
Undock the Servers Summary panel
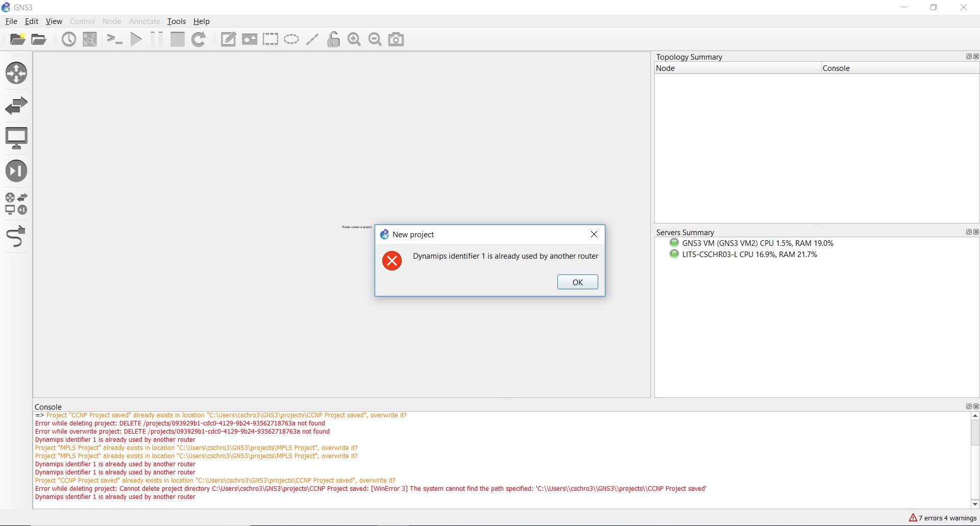click(968, 232)
